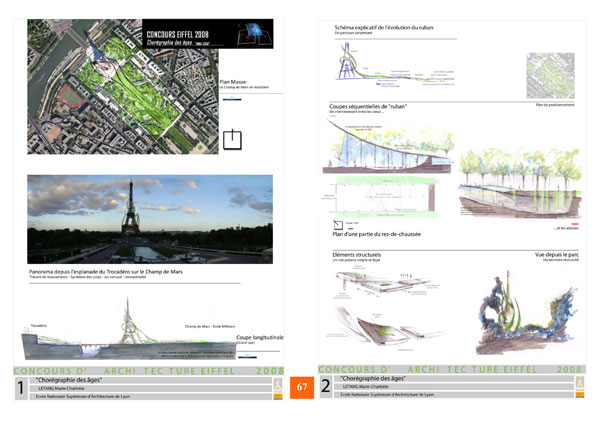Click the 'Eléments structurels' heading
The height and width of the screenshot is (424, 600).
click(357, 254)
